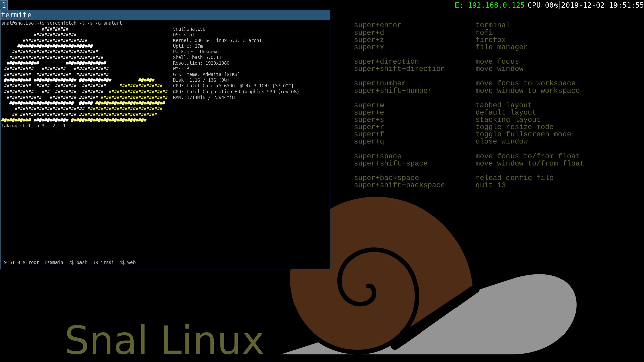
Task: Click the 'OS: snal' line
Action: 184,35
